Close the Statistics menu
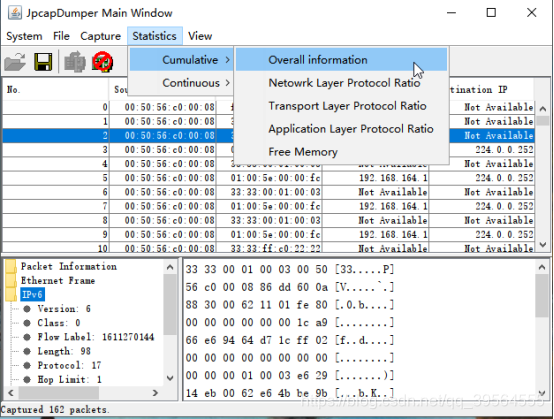554x419 pixels. point(154,36)
